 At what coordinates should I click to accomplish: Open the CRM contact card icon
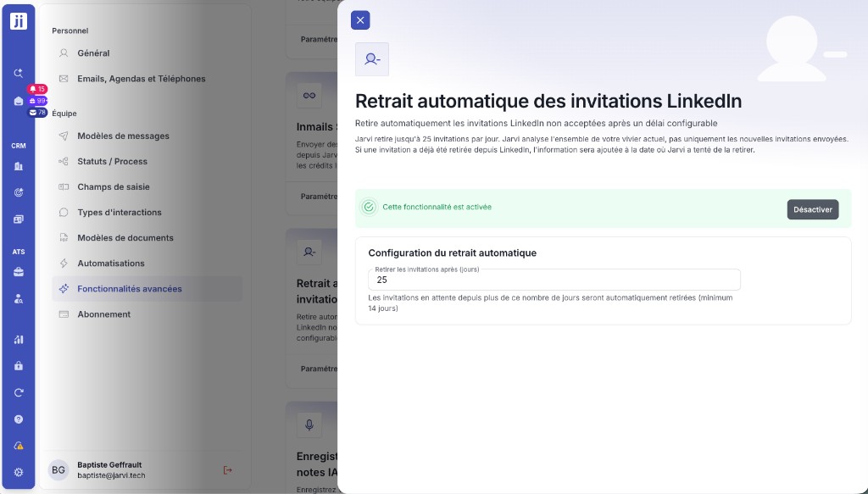pos(19,219)
